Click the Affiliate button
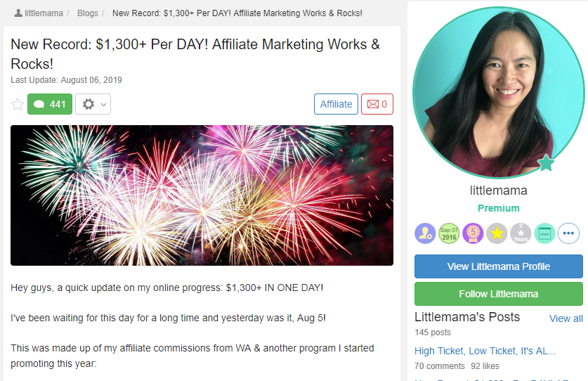Image resolution: width=588 pixels, height=381 pixels. (336, 104)
